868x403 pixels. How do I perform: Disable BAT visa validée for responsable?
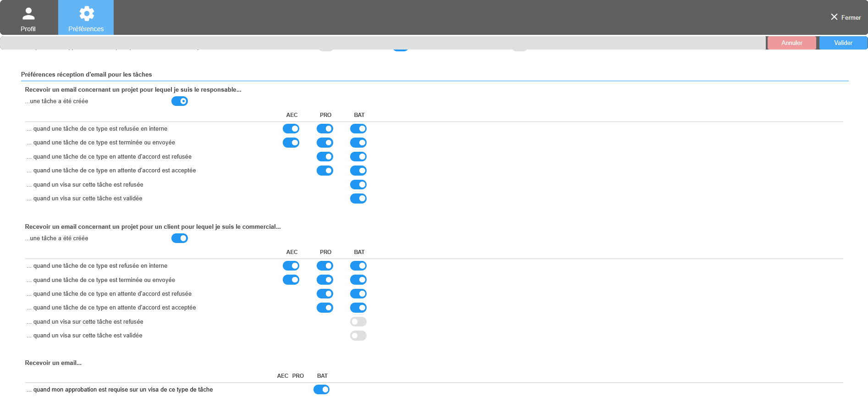358,199
